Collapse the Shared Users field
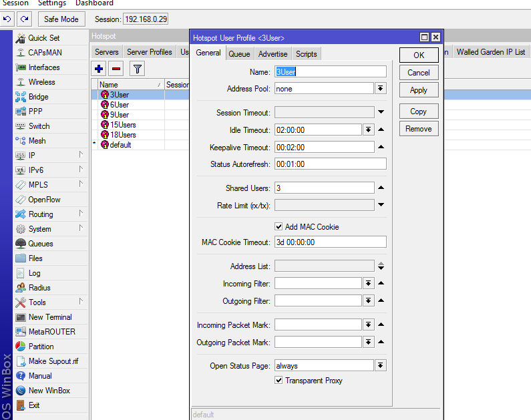Viewport: 531px width, 420px height. (381, 188)
